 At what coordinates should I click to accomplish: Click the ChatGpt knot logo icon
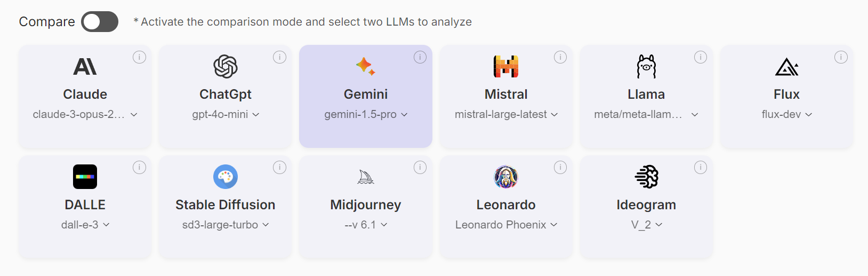coord(226,67)
